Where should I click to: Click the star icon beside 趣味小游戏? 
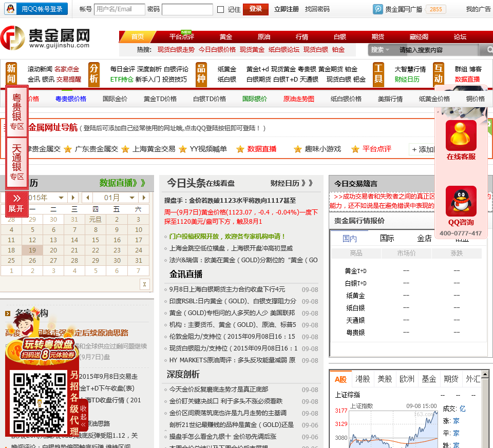click(298, 149)
